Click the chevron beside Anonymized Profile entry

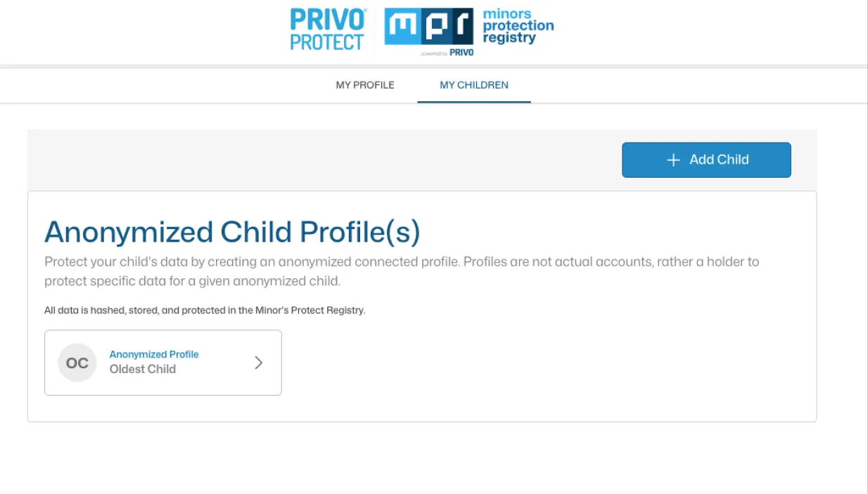pyautogui.click(x=259, y=363)
